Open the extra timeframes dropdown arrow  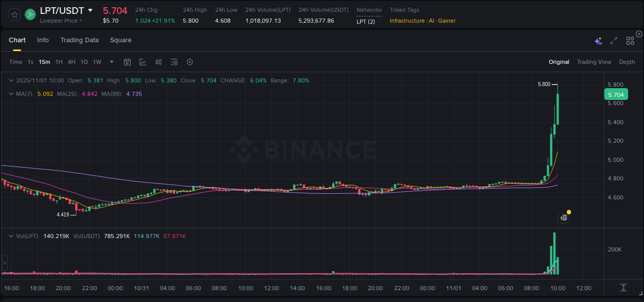111,61
